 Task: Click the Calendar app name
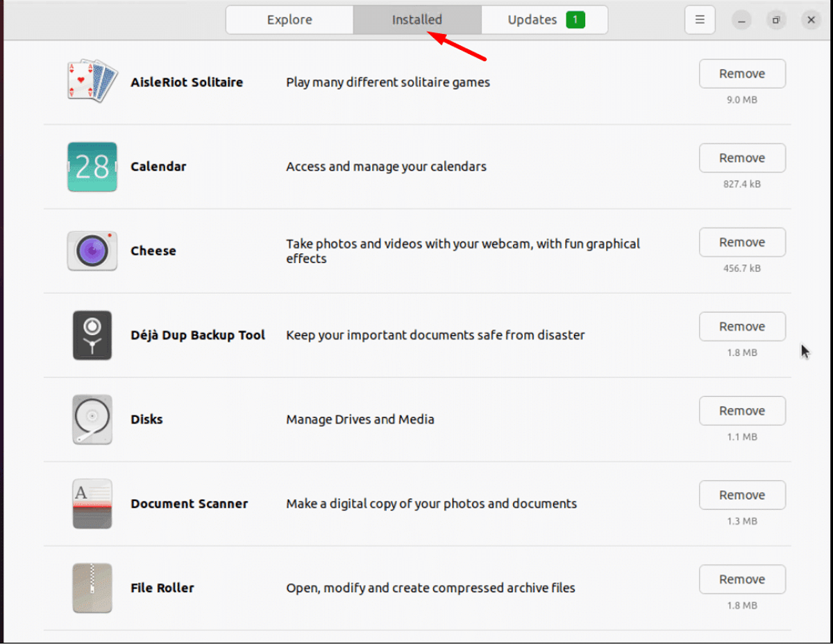[158, 167]
